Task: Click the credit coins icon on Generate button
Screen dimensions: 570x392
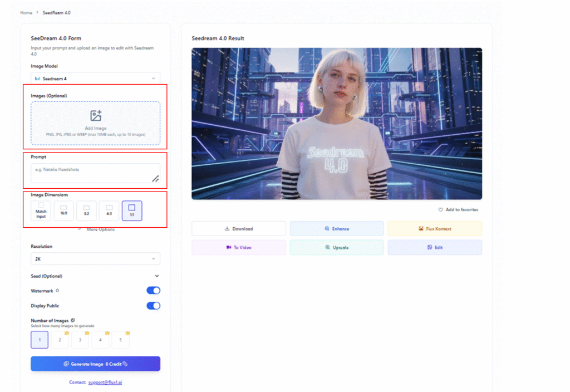Action: pos(125,364)
